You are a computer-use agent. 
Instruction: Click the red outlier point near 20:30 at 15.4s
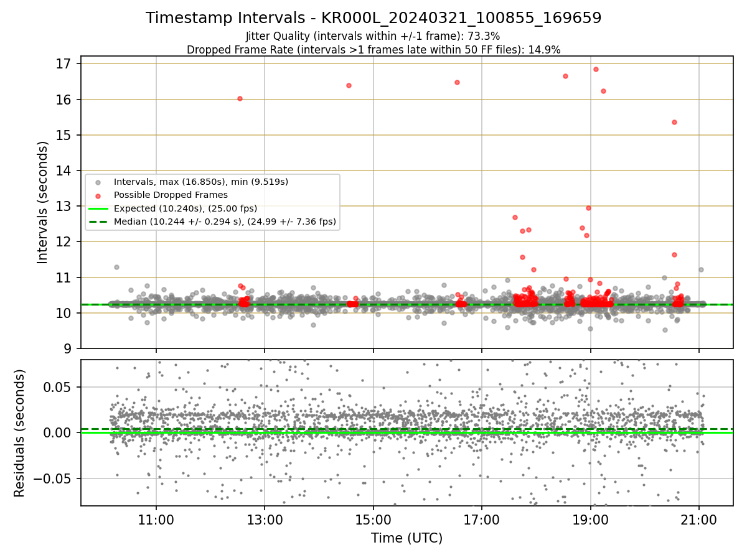(674, 122)
